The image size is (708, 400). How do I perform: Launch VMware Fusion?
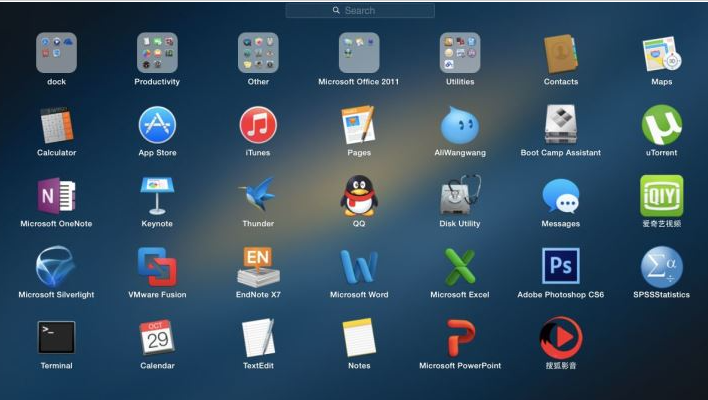tap(157, 266)
